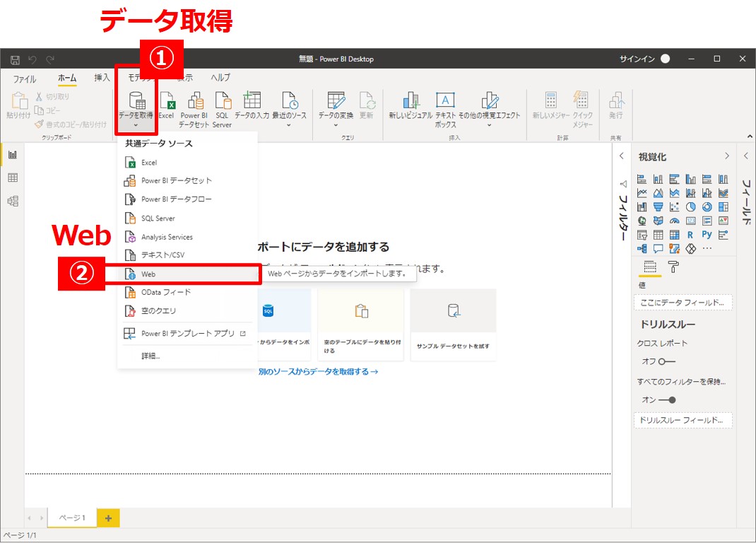Screen dimensions: 756x543
Task: Toggle すべてのフィルターを保持 switch
Action: pyautogui.click(x=666, y=399)
